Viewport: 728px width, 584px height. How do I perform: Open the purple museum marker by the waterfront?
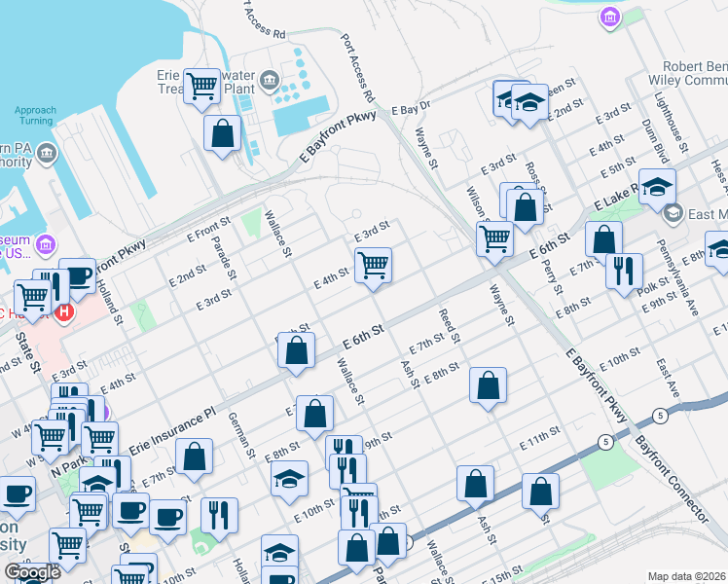[47, 245]
